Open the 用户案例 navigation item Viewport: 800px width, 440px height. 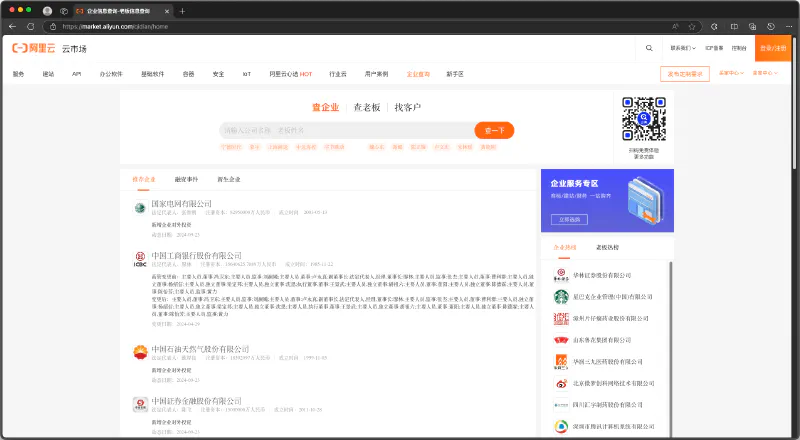pyautogui.click(x=376, y=74)
